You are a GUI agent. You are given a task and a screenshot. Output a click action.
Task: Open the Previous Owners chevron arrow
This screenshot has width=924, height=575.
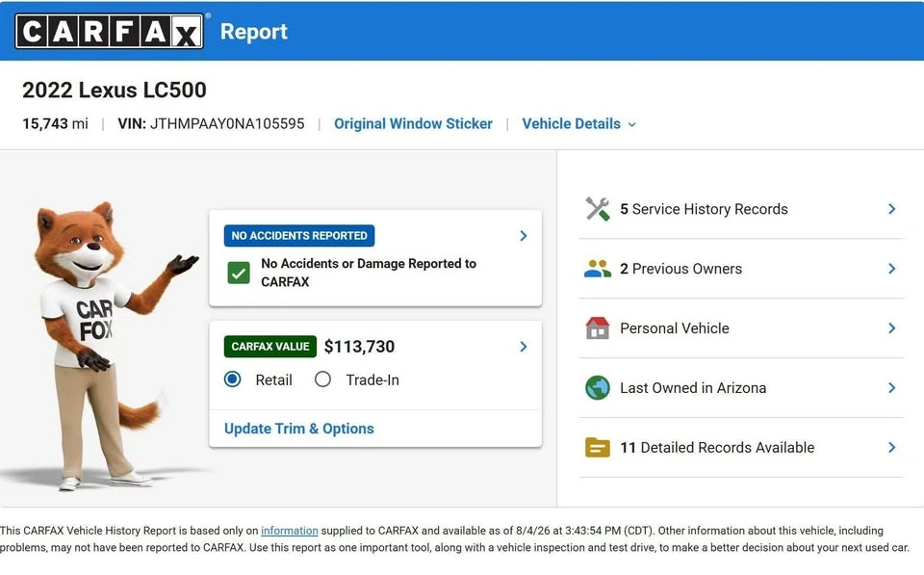tap(892, 269)
